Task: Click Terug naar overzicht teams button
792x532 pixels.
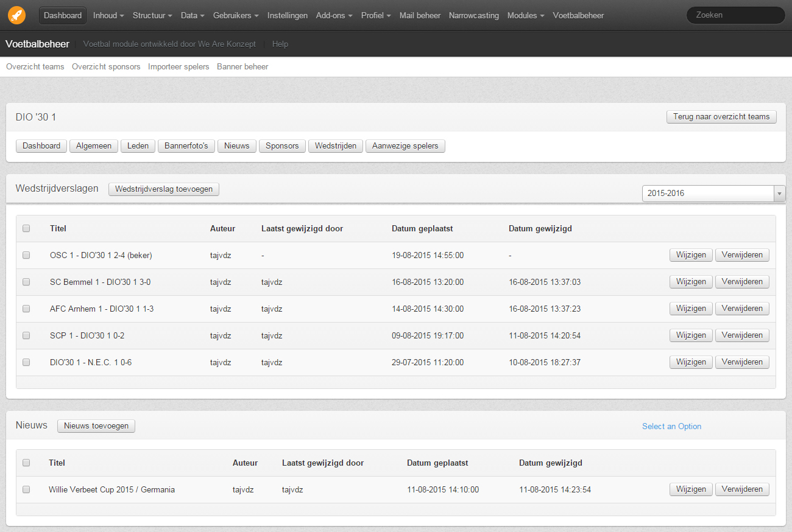Action: click(x=721, y=117)
